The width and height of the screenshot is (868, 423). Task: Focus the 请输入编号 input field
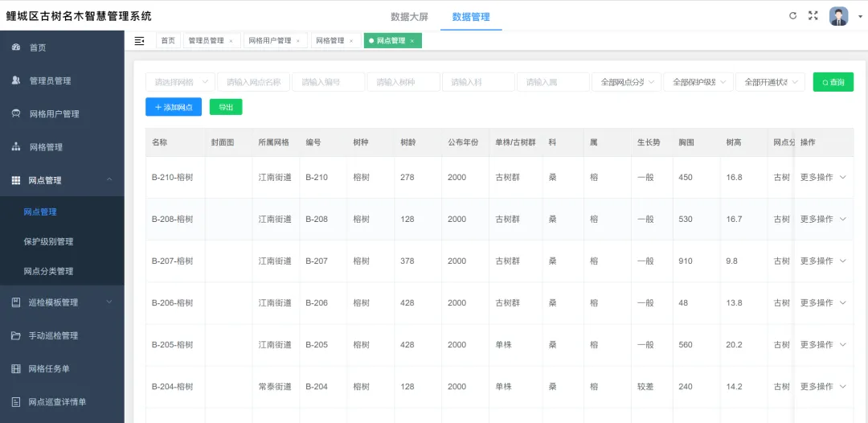point(328,82)
